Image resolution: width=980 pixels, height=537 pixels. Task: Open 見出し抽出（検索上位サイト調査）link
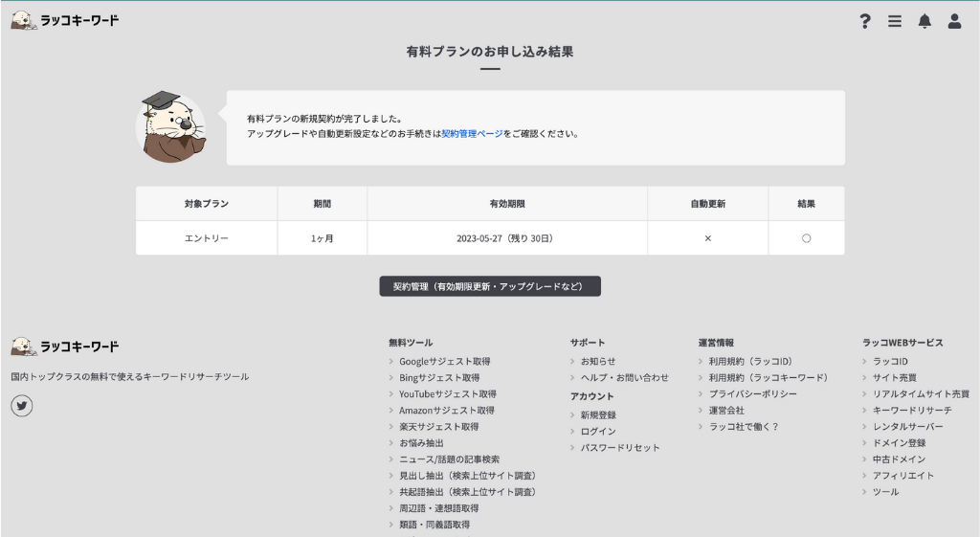coord(467,476)
